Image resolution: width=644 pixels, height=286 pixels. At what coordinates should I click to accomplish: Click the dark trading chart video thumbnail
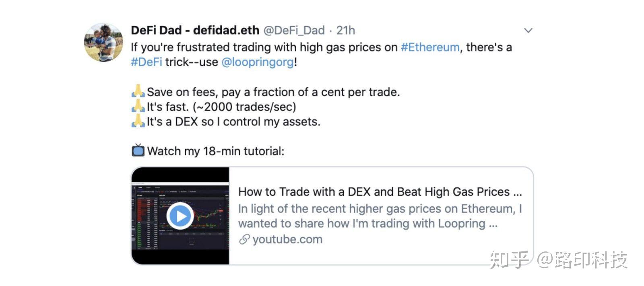pyautogui.click(x=180, y=216)
